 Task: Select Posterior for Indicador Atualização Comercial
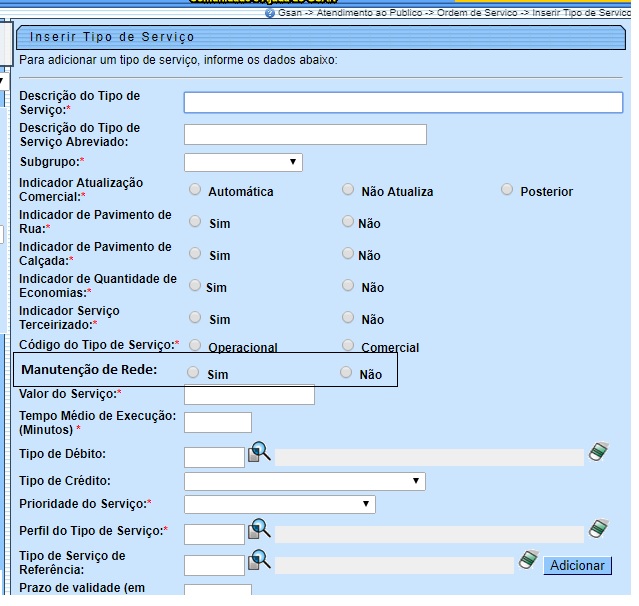tap(507, 189)
